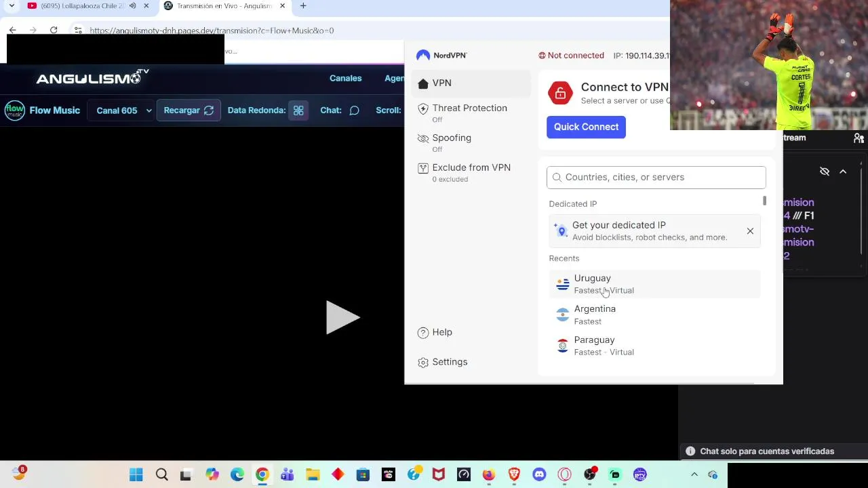Open File Explorer from taskbar
This screenshot has height=488, width=868.
pyautogui.click(x=313, y=474)
